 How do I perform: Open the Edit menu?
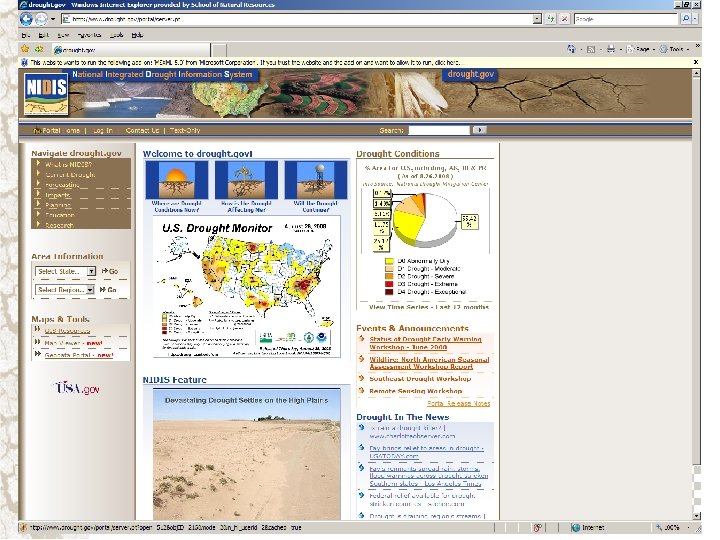point(43,35)
